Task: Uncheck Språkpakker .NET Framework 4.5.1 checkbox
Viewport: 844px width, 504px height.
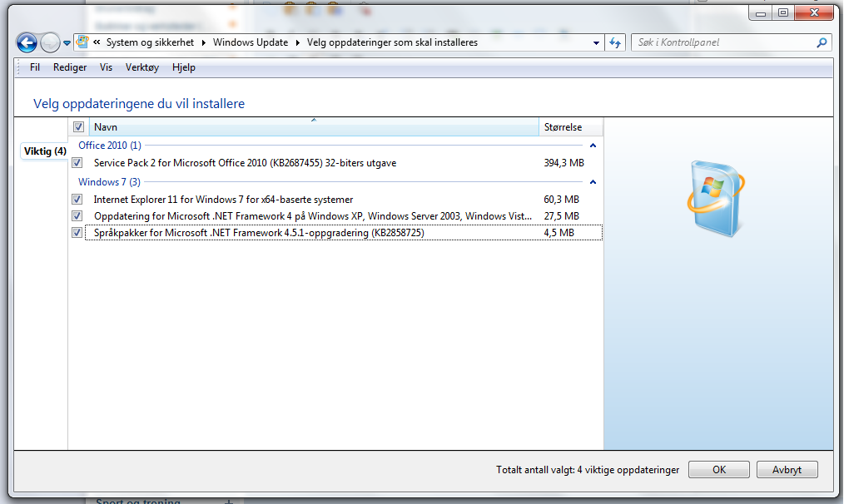Action: 77,232
